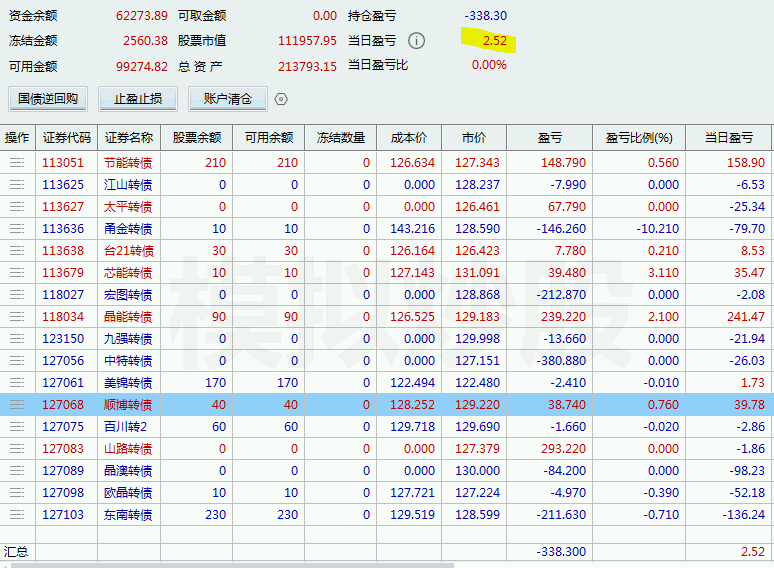The image size is (774, 568).
Task: Click the operation menu icon for 欧晶转债
Action: pyautogui.click(x=17, y=493)
